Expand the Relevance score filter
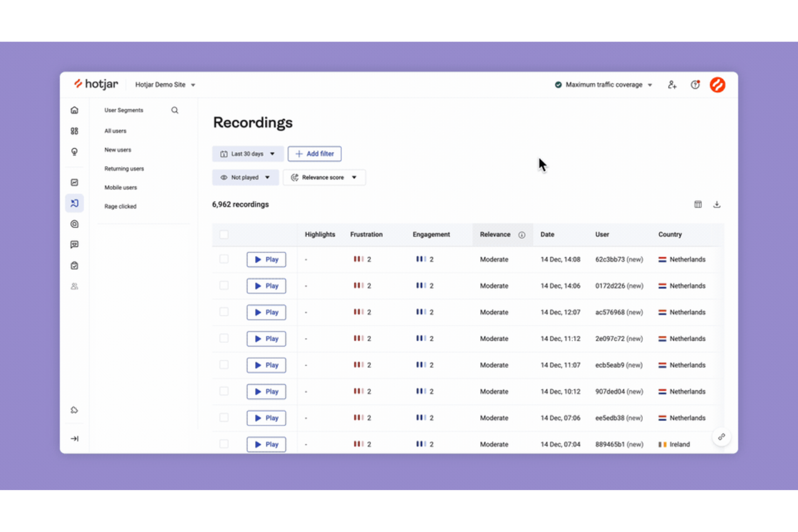798x532 pixels. click(324, 177)
